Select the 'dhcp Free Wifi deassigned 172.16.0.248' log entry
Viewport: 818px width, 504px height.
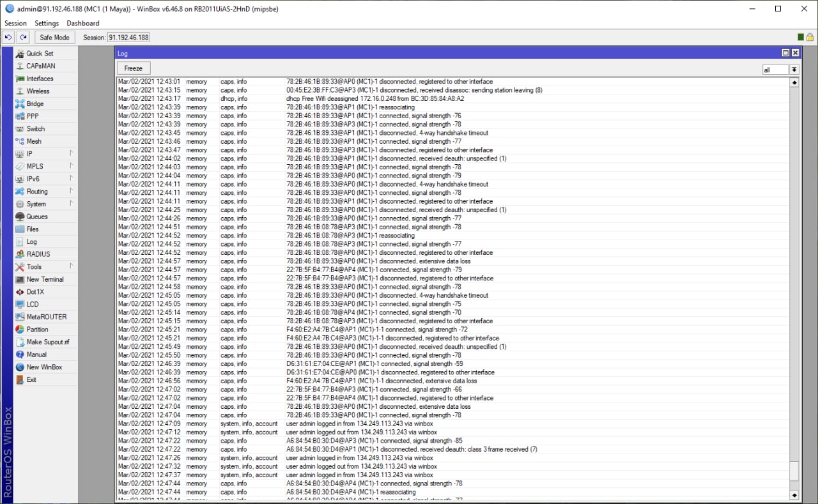(x=453, y=99)
